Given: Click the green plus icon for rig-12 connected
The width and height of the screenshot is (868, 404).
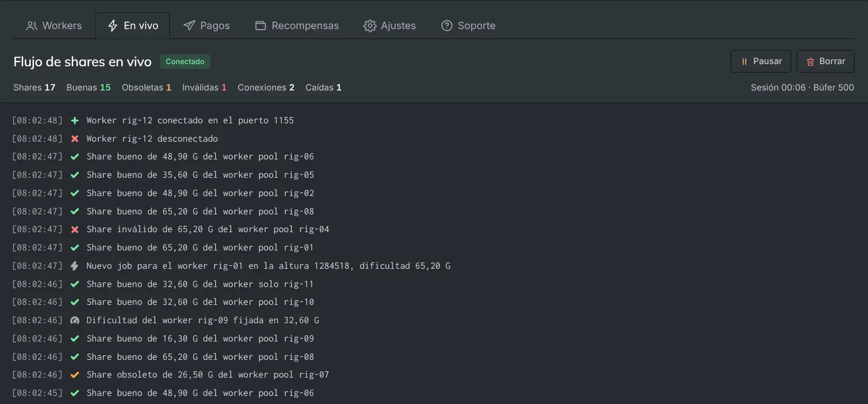Looking at the screenshot, I should 75,121.
